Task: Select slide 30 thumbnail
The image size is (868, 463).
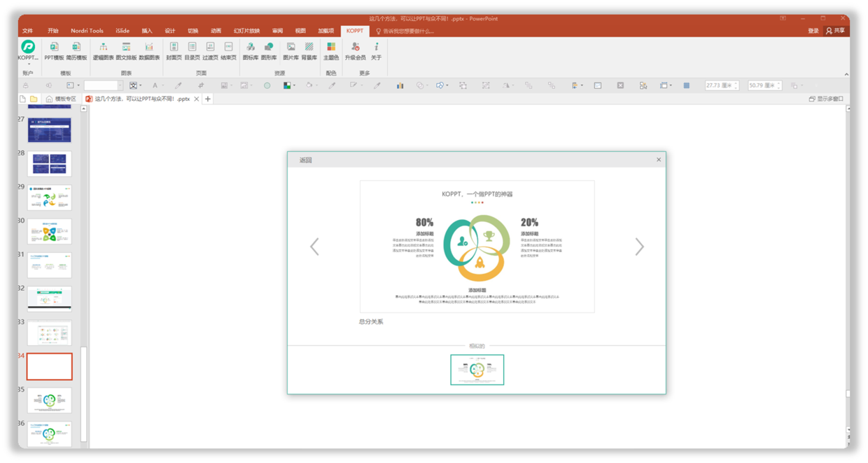Action: [x=49, y=232]
